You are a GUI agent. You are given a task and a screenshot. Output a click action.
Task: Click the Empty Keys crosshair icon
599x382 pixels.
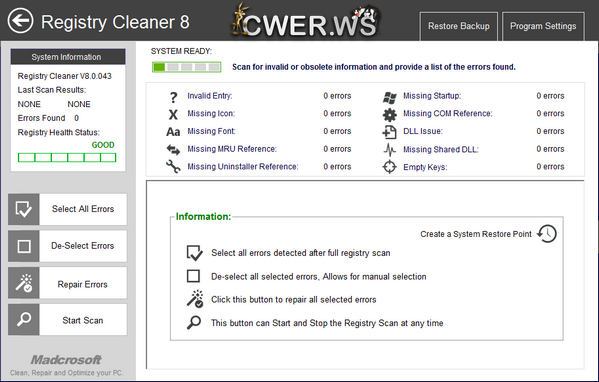point(390,167)
